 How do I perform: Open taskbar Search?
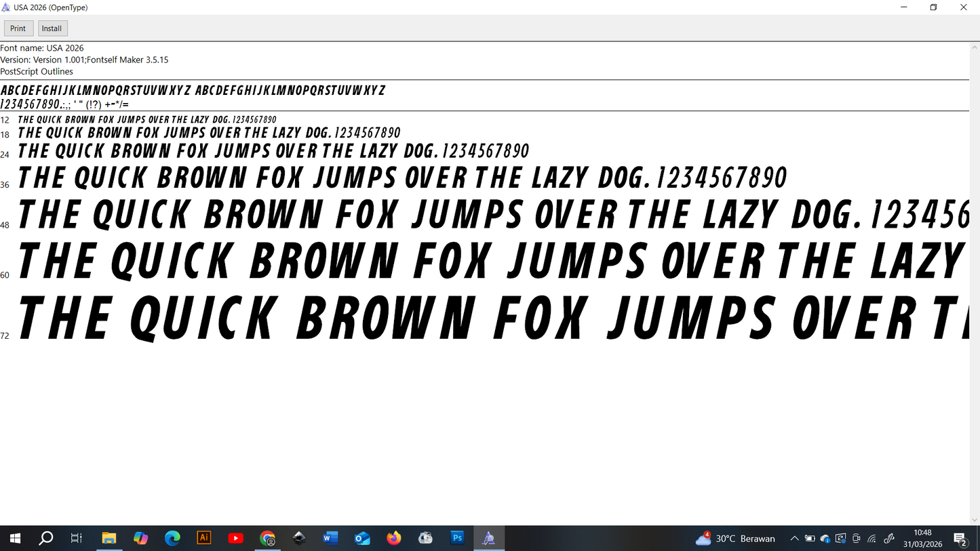pyautogui.click(x=46, y=539)
